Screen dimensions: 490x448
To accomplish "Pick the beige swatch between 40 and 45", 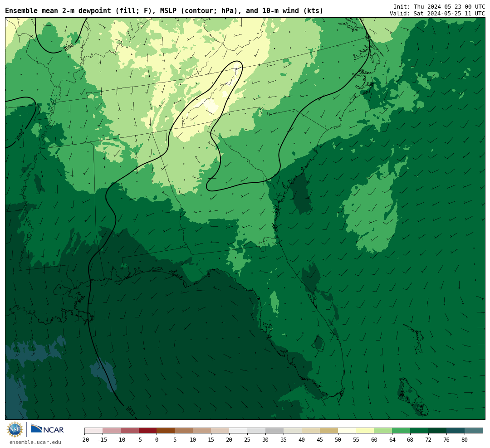I will pos(311,431).
